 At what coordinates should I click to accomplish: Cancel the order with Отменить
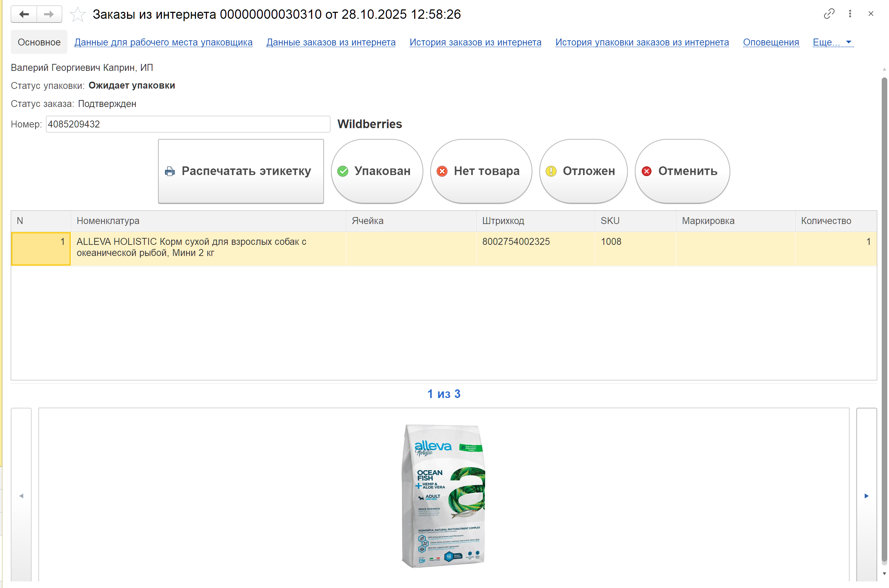[x=682, y=171]
